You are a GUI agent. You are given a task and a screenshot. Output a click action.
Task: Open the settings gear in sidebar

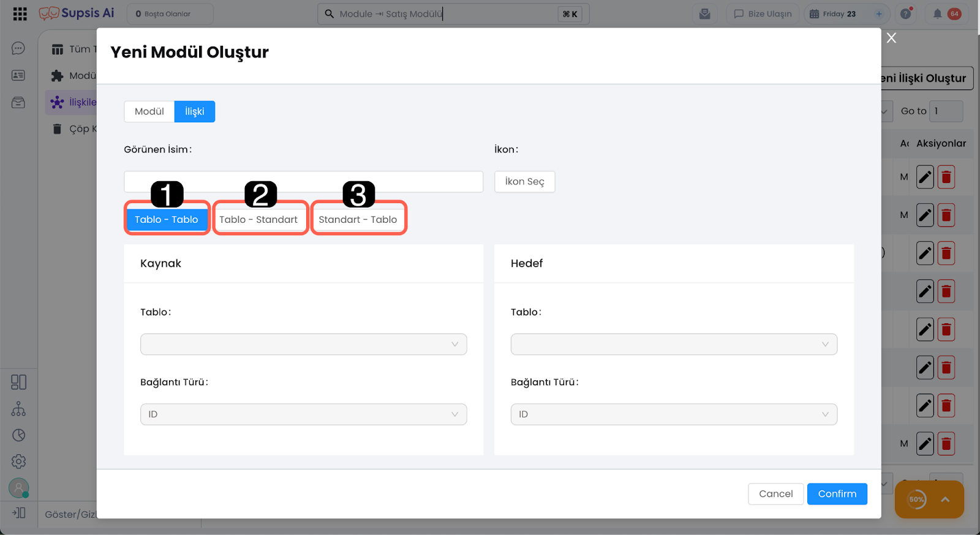point(18,462)
